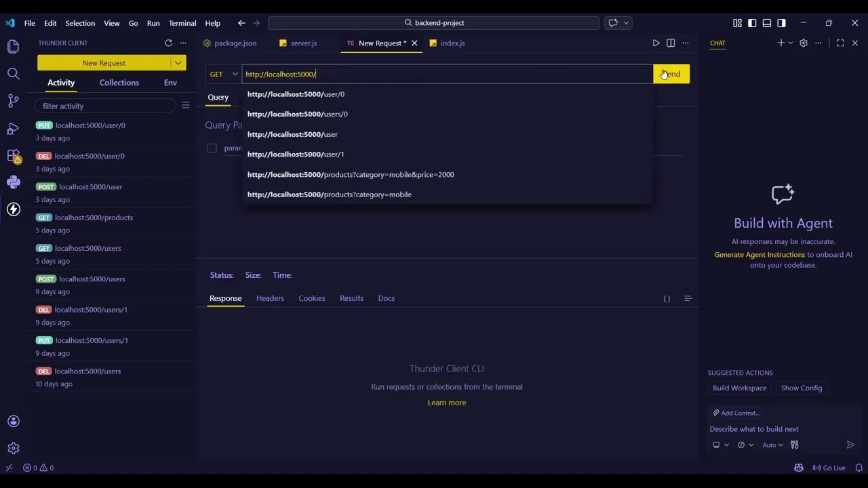Screen dimensions: 868x488
Task: Toggle secondary side bar visibility
Action: pyautogui.click(x=781, y=22)
